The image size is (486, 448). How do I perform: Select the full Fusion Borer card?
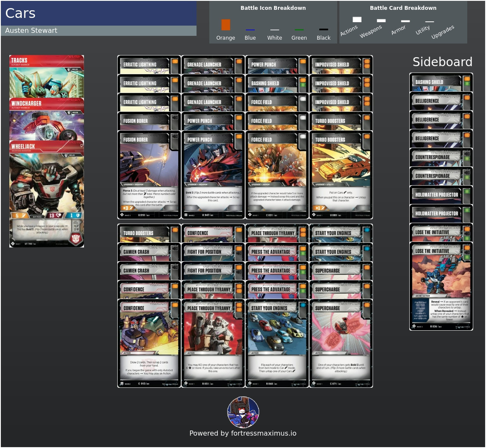coord(149,175)
